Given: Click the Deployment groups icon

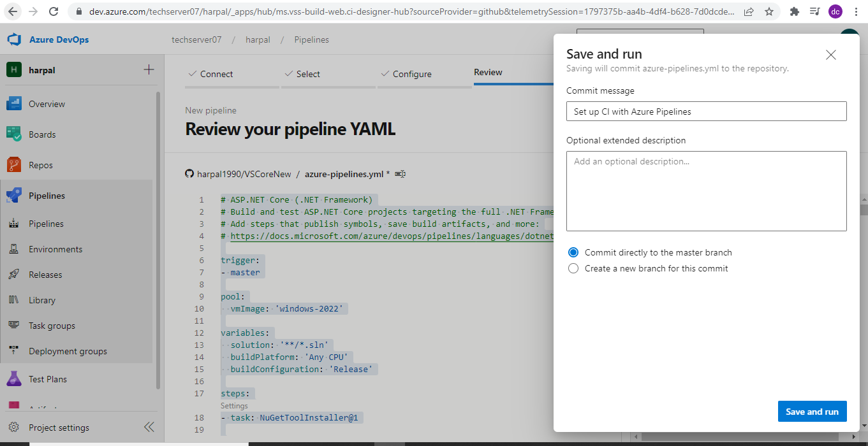Looking at the screenshot, I should point(14,351).
